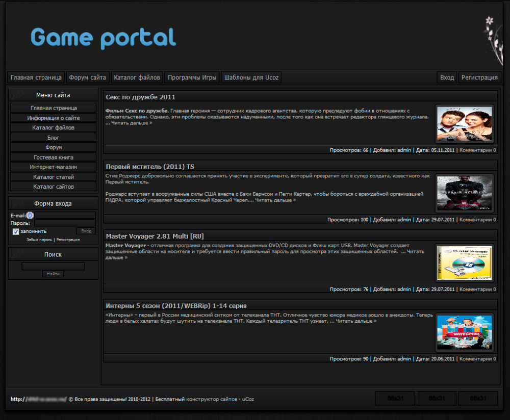
Task: Open the Интерны poster thumbnail
Action: coord(464,332)
